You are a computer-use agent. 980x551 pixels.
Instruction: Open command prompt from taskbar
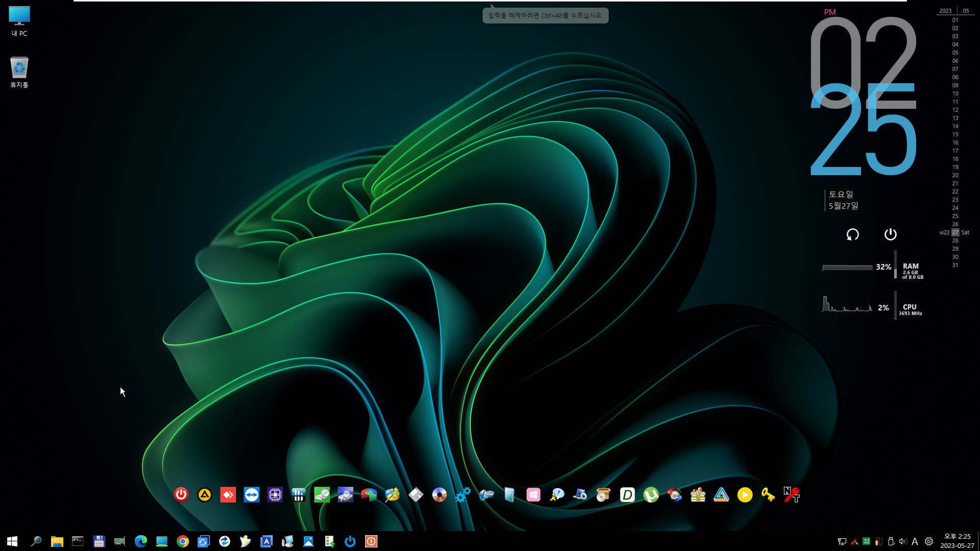[x=78, y=541]
